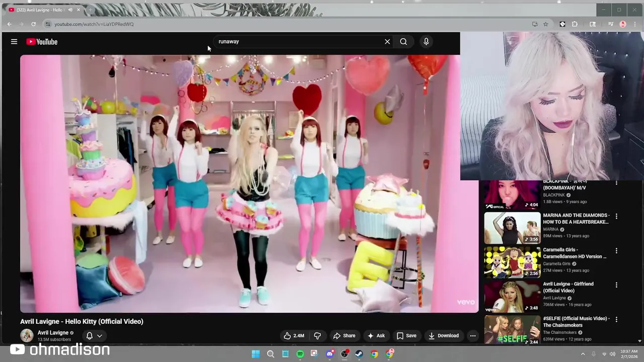Open Chrome three-dot menu
The image size is (644, 362).
pos(636,24)
